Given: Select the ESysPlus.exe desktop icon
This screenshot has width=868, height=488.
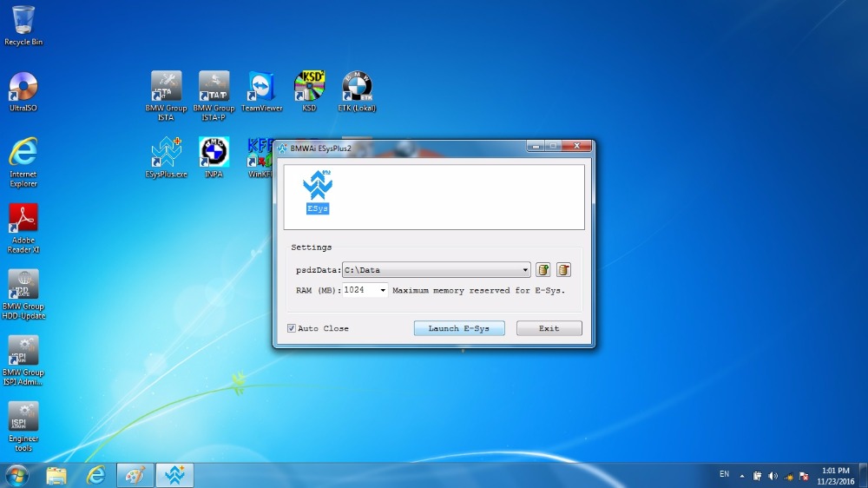Looking at the screenshot, I should coord(166,156).
